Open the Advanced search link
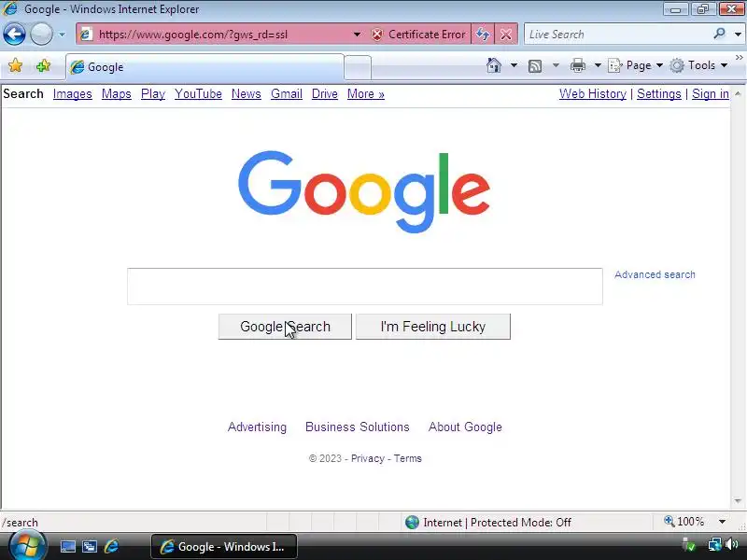 pos(655,274)
